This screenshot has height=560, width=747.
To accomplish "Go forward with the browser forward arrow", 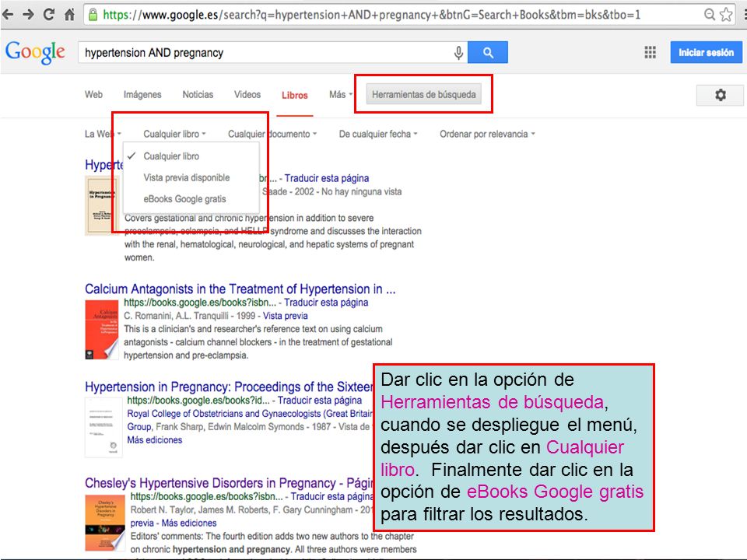I will click(x=28, y=14).
